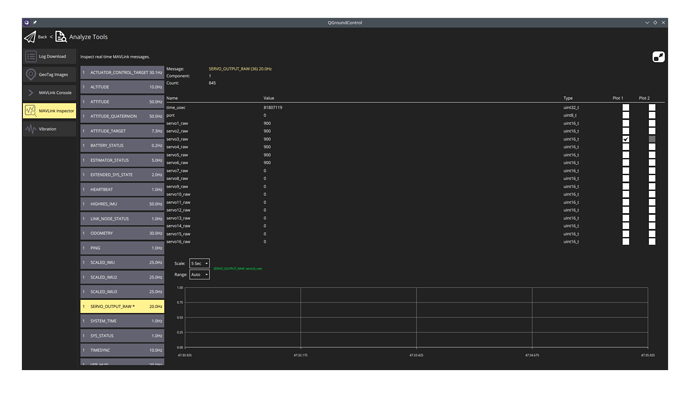Select the highlighted SERVO_OUTPUT_RAW message
690x396 pixels.
122,306
